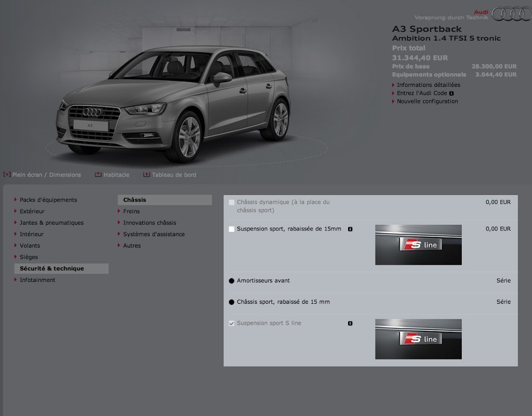Click the Tableau de bord view icon
This screenshot has height=416, width=532.
(147, 175)
